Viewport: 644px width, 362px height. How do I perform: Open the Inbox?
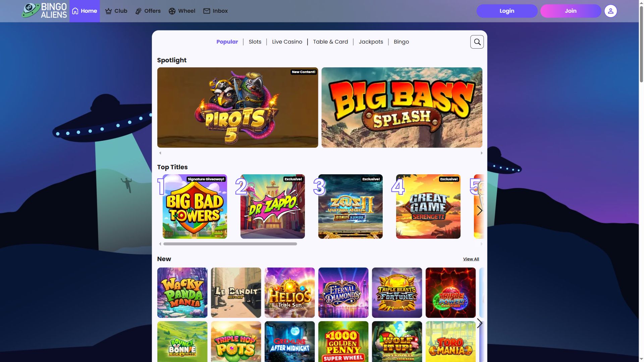tap(215, 11)
